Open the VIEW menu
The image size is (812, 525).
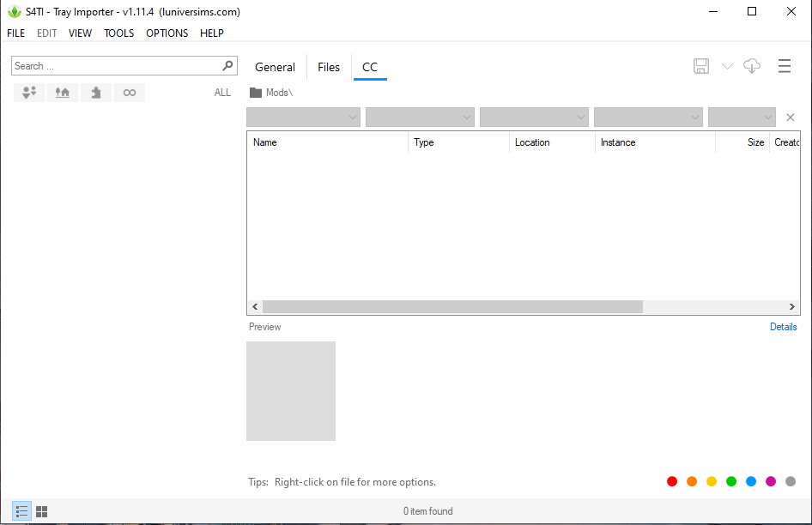coord(80,33)
